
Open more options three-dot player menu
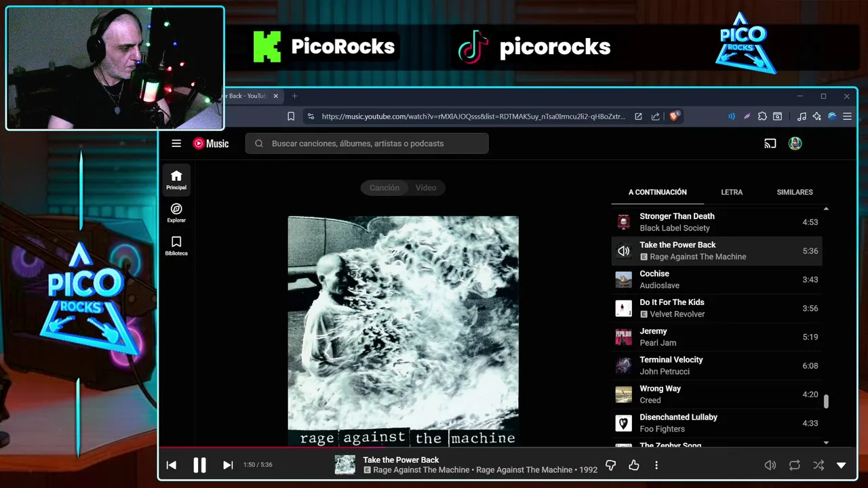click(656, 465)
